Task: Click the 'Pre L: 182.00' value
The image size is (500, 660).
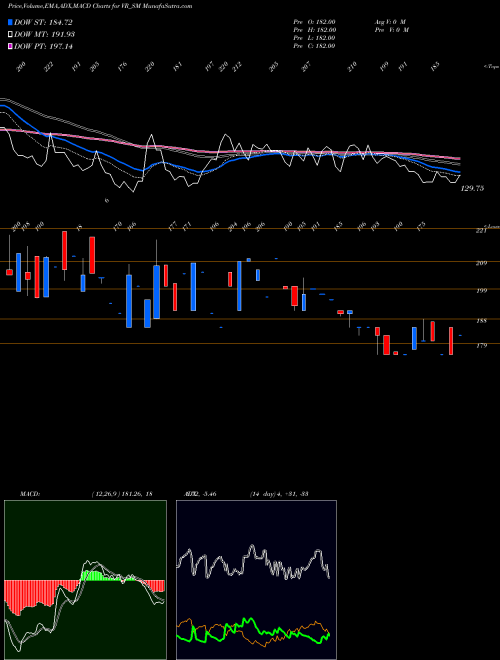Action: point(314,38)
